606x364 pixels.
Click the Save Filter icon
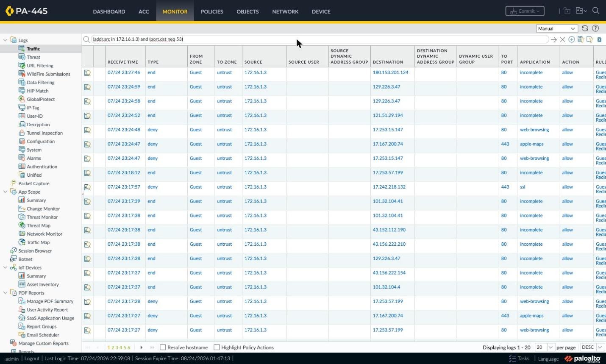[x=581, y=39]
